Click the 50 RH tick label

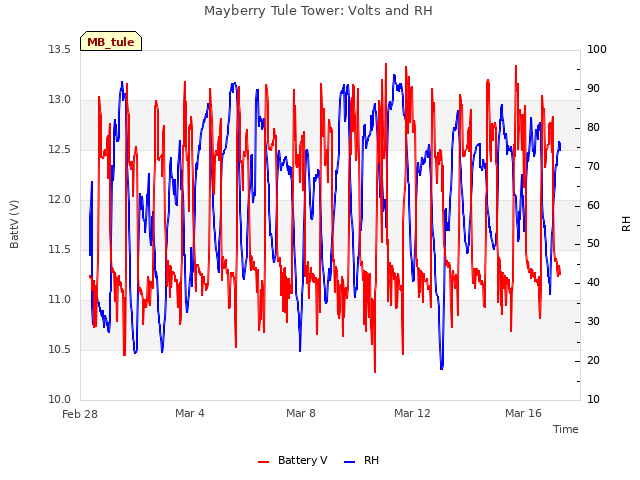593,244
